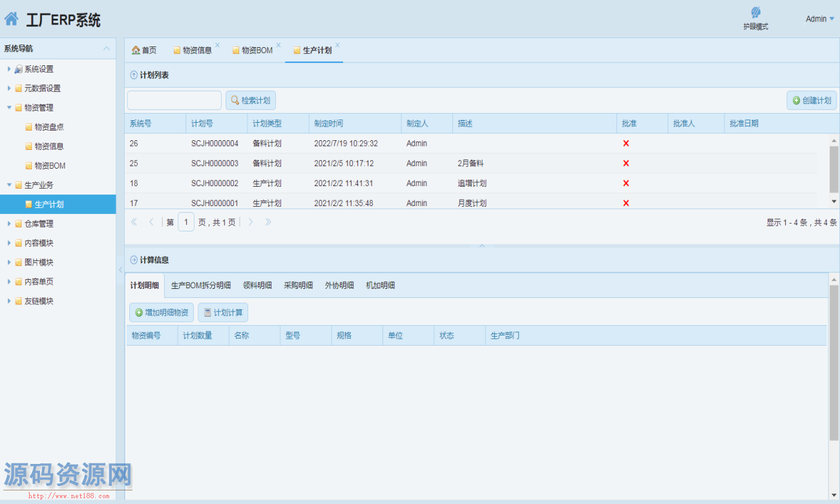
Task: Switch to 生产BOM拆分明细 tab
Action: pos(201,286)
